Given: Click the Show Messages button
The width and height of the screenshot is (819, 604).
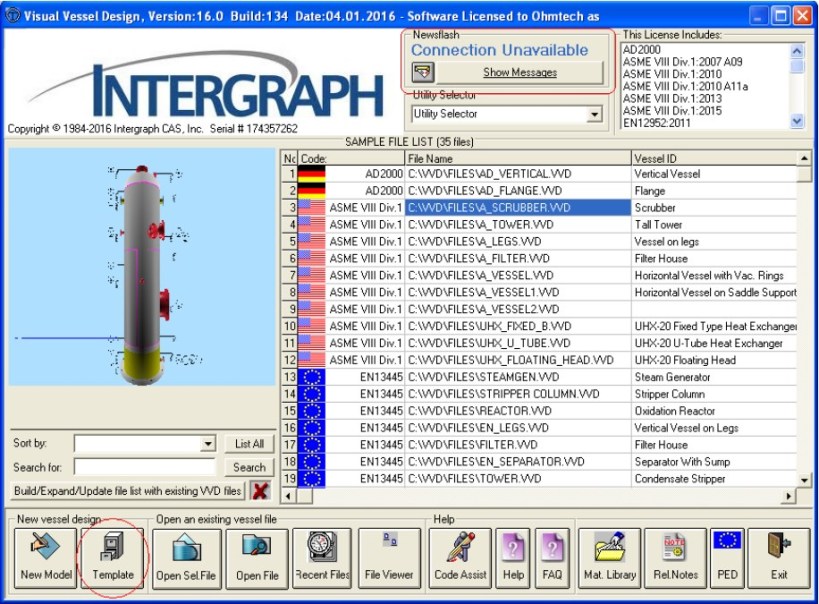Looking at the screenshot, I should tap(520, 72).
